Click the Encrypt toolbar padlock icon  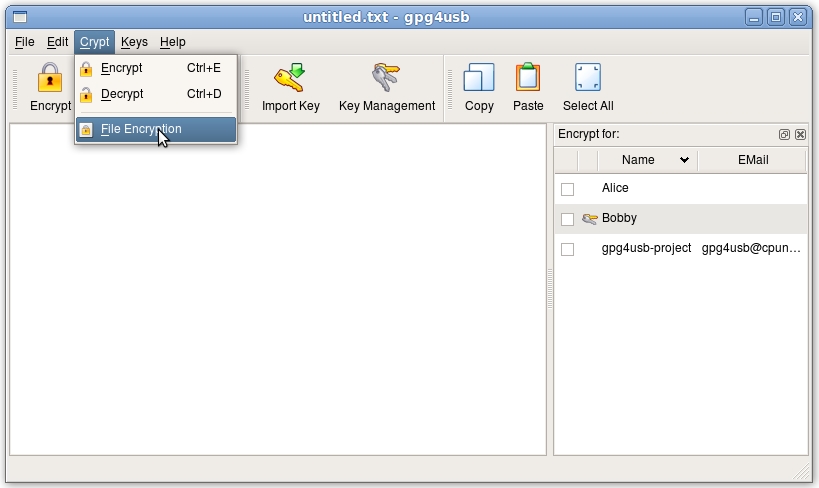[50, 78]
